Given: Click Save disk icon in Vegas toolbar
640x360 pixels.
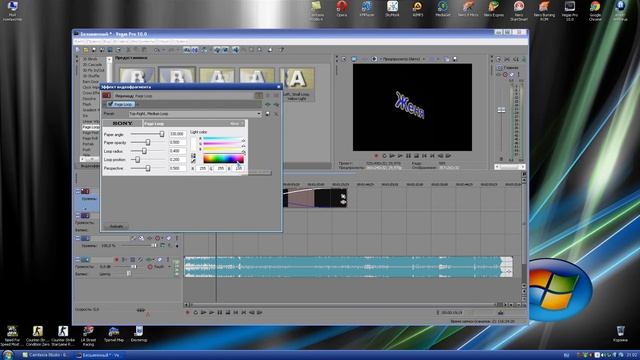Looking at the screenshot, I should click(x=93, y=50).
